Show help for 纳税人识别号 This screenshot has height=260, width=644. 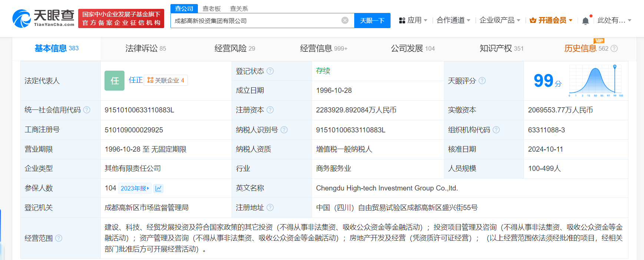[x=284, y=130]
